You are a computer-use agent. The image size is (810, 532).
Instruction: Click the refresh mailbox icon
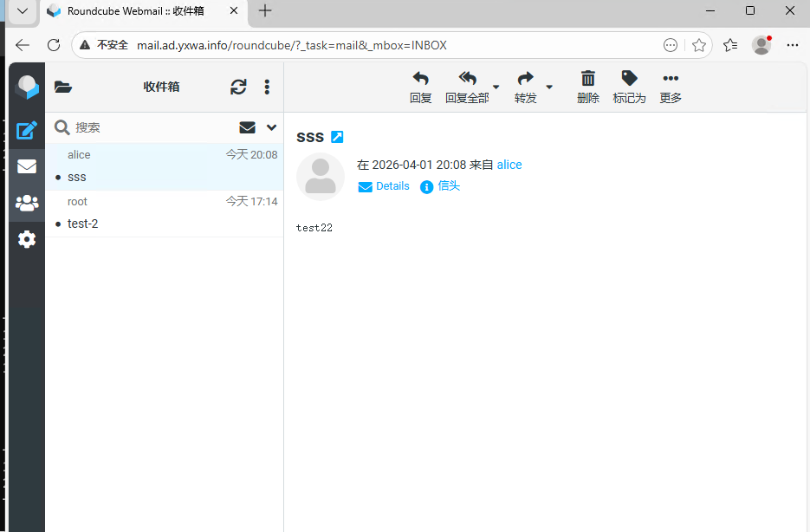[238, 87]
